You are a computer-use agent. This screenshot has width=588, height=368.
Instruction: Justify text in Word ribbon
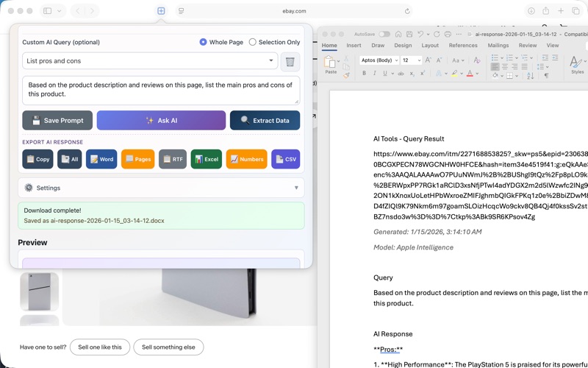click(x=524, y=67)
